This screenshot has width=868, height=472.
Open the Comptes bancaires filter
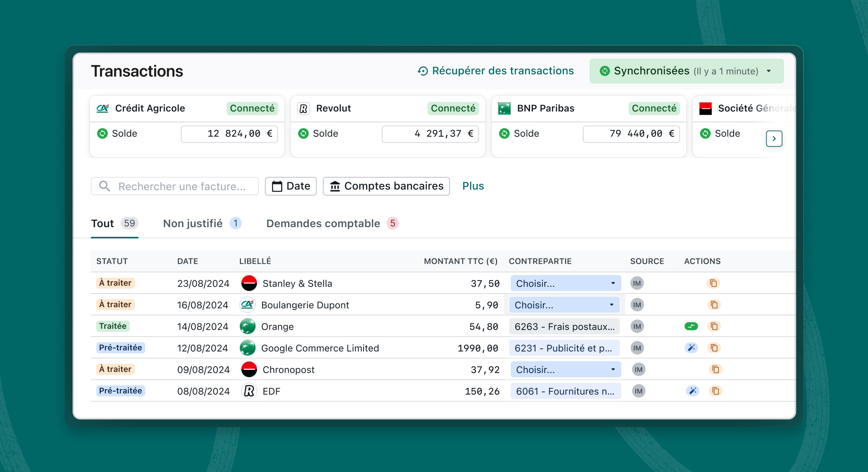(386, 186)
